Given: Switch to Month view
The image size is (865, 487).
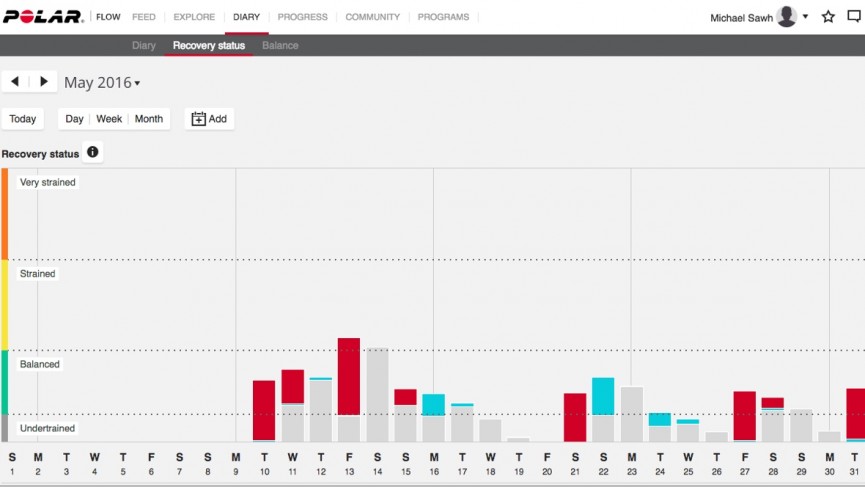Looking at the screenshot, I should click(x=149, y=119).
